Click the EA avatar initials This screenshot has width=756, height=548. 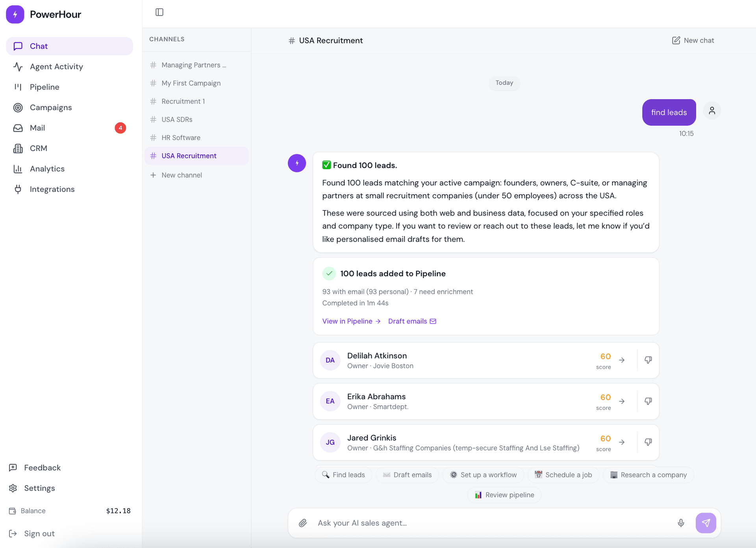coord(330,401)
